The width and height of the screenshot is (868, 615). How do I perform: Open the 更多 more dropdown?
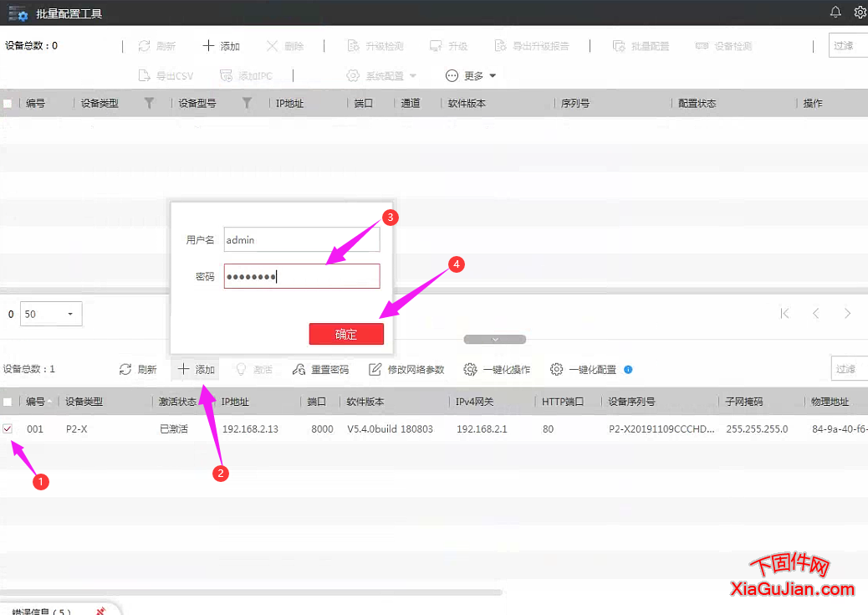[471, 75]
